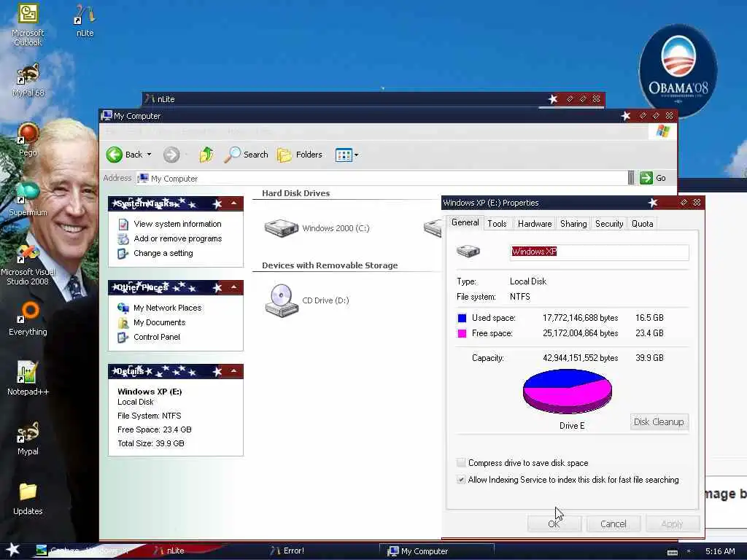Click the Forward arrow in My Computer
The image size is (747, 560).
pyautogui.click(x=171, y=155)
